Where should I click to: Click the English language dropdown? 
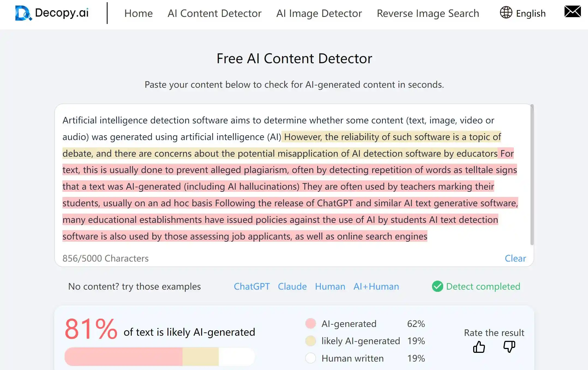pyautogui.click(x=523, y=13)
